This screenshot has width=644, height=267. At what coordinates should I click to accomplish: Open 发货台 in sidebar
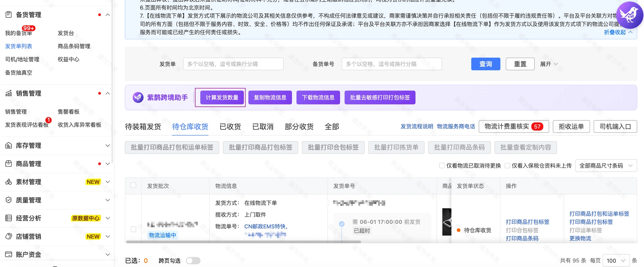click(x=66, y=33)
